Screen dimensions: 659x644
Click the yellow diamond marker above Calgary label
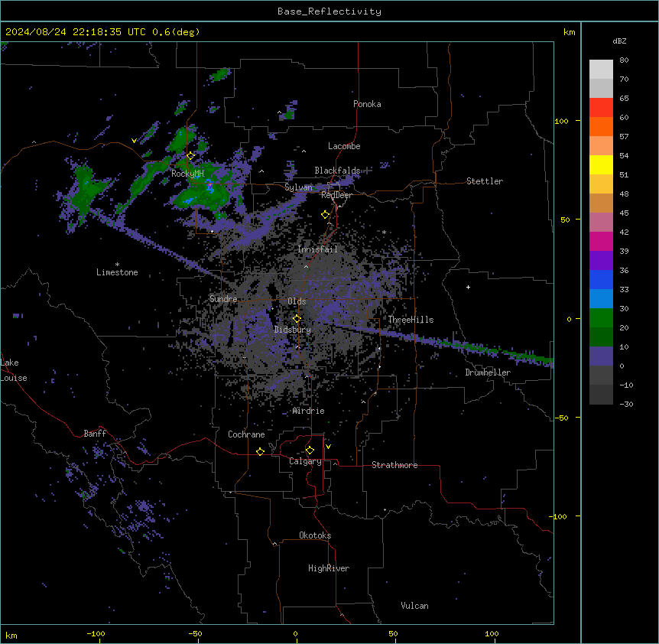310,450
